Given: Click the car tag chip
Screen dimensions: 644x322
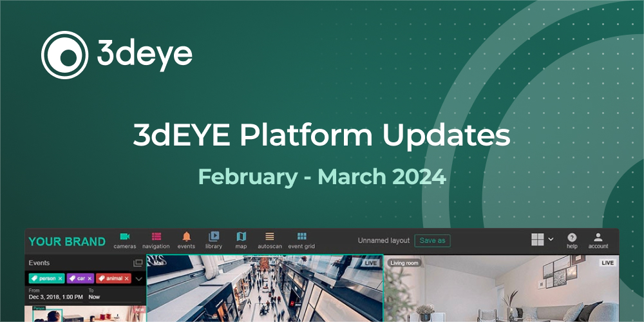Looking at the screenshot, I should (80, 278).
